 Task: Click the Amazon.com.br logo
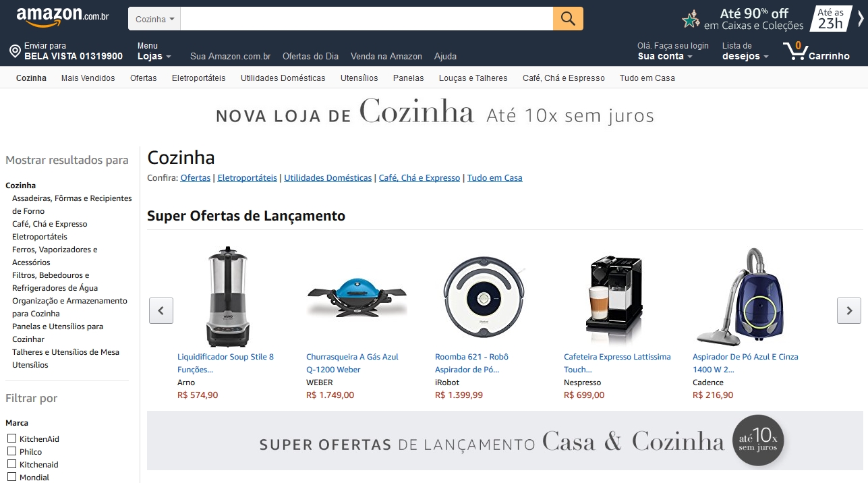click(63, 18)
